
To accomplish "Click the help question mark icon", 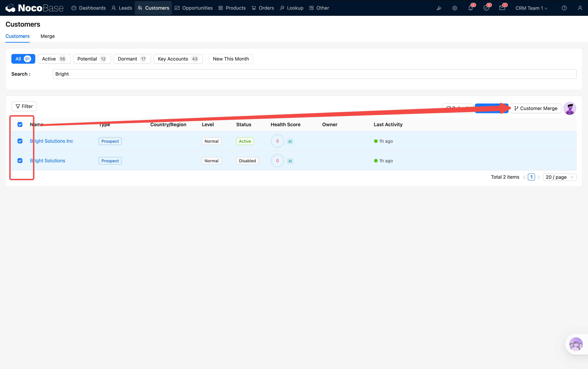I will 564,8.
